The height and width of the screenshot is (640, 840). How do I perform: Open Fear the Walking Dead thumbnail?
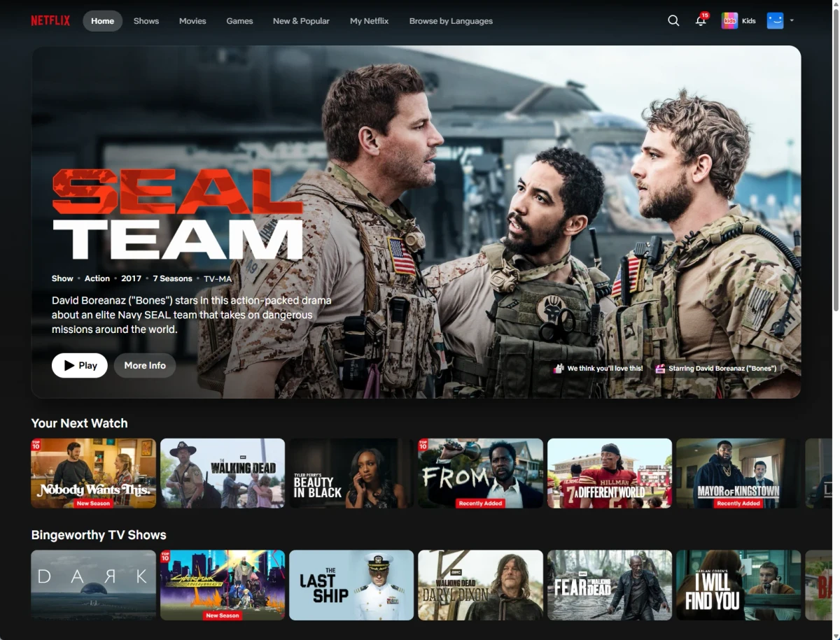[610, 585]
